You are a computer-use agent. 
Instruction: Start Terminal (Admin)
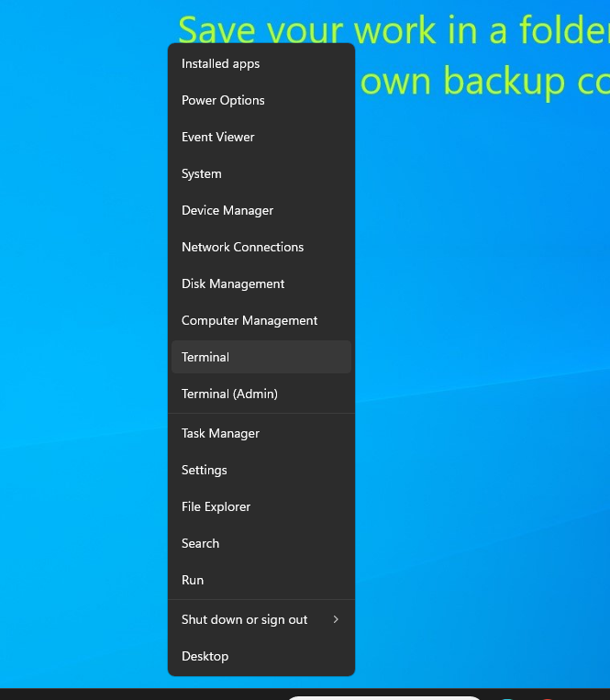229,394
